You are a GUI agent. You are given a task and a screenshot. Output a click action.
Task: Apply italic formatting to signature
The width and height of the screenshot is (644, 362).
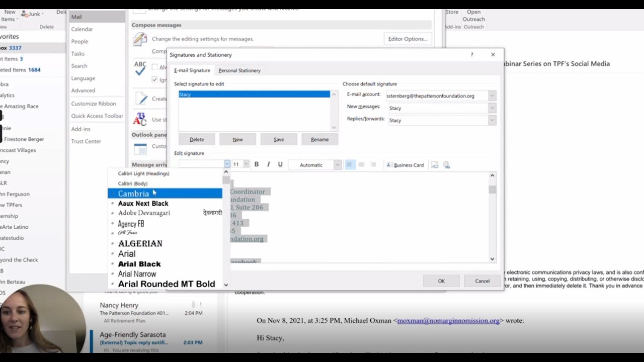click(x=268, y=164)
